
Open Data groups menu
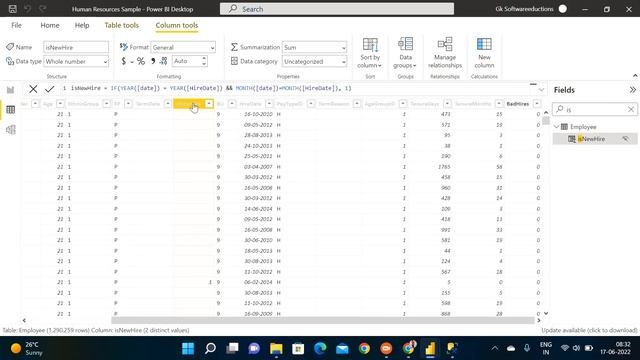click(405, 53)
